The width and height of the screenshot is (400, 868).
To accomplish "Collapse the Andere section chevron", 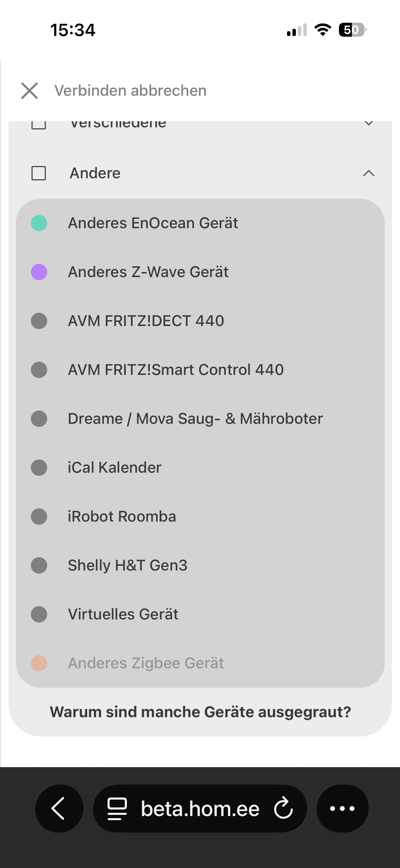I will pyautogui.click(x=369, y=173).
